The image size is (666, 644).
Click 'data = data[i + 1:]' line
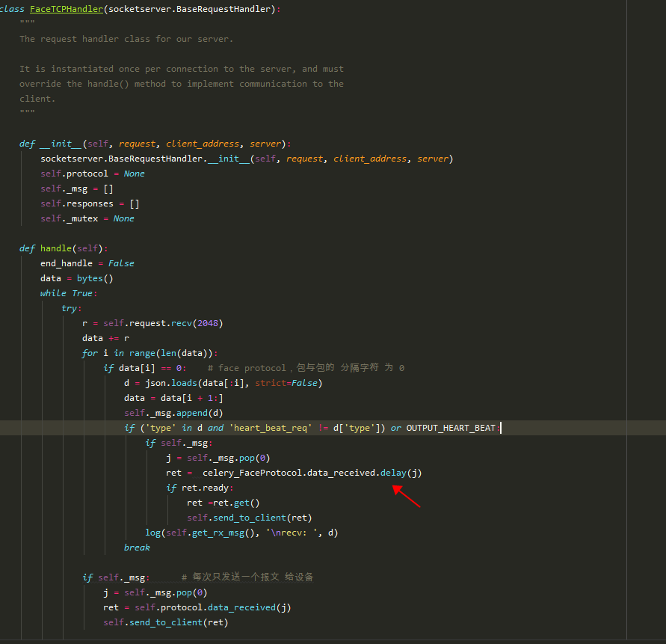pos(173,398)
